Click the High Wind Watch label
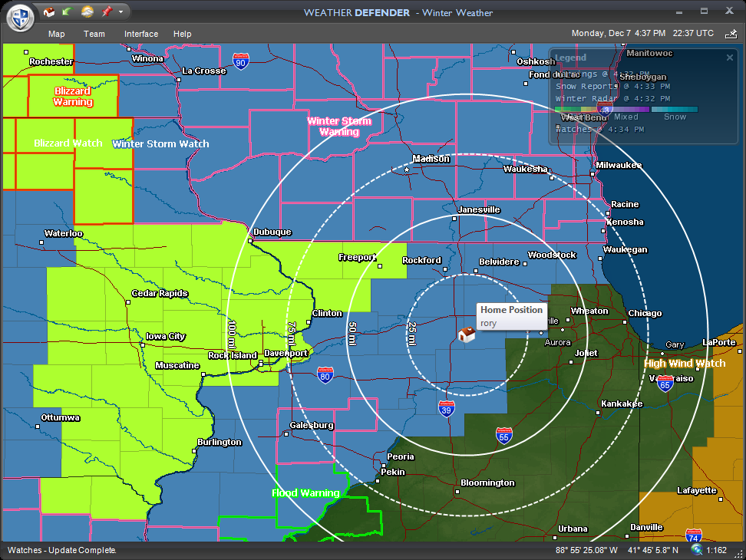The width and height of the screenshot is (746, 560). coord(685,363)
